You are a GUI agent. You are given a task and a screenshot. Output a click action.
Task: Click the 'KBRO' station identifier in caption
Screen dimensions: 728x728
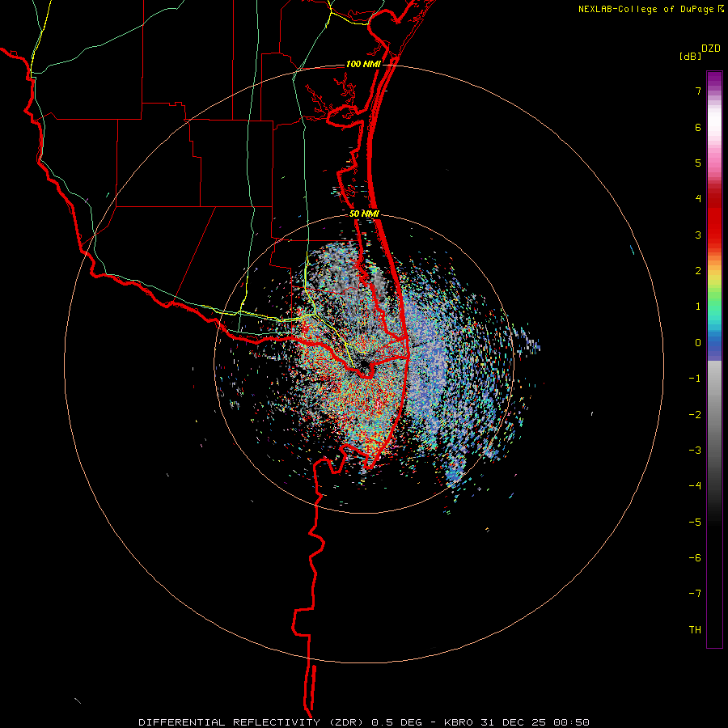pos(459,722)
